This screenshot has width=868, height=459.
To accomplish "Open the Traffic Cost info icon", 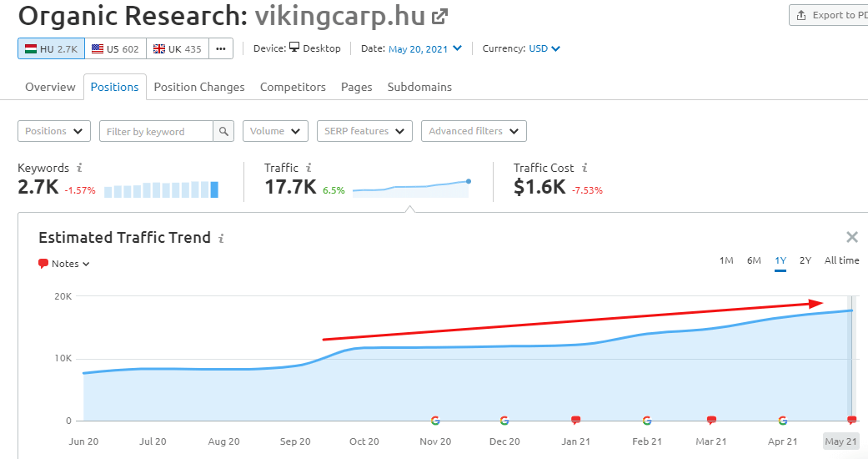I will 585,168.
